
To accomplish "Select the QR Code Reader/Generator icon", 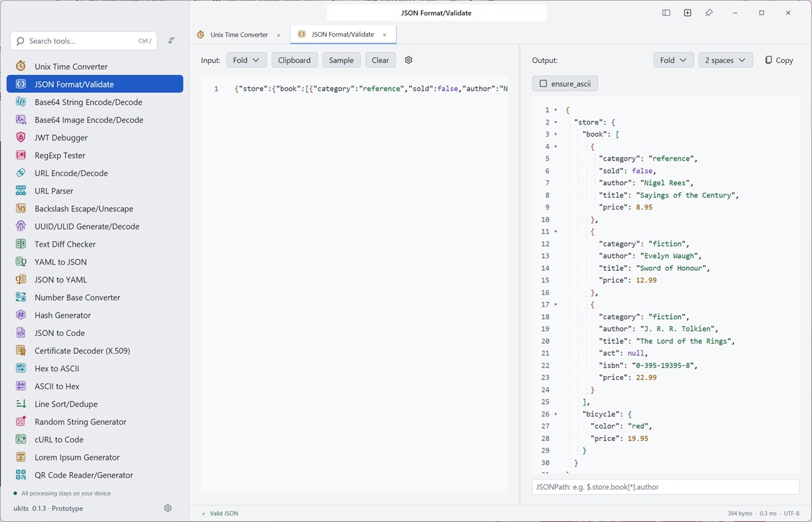I will point(21,475).
